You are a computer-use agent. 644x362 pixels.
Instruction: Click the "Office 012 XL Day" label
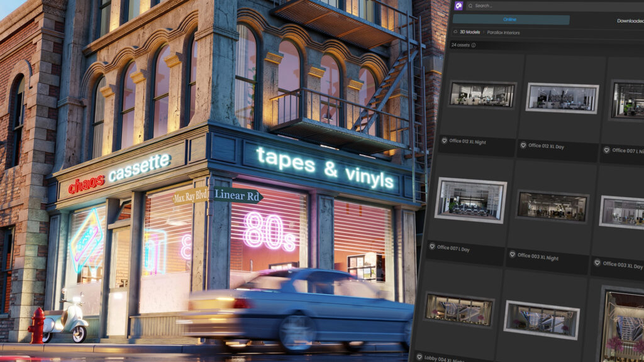point(546,146)
